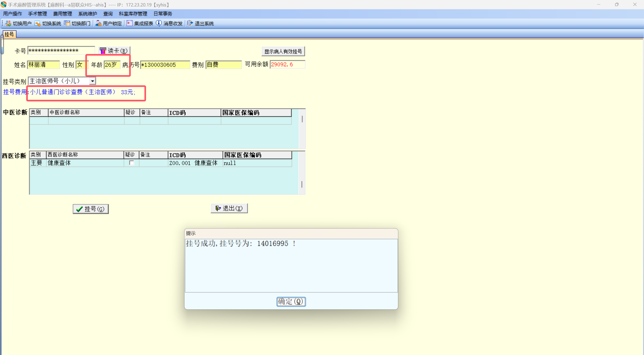Open the 费用管理 menu

(x=62, y=14)
